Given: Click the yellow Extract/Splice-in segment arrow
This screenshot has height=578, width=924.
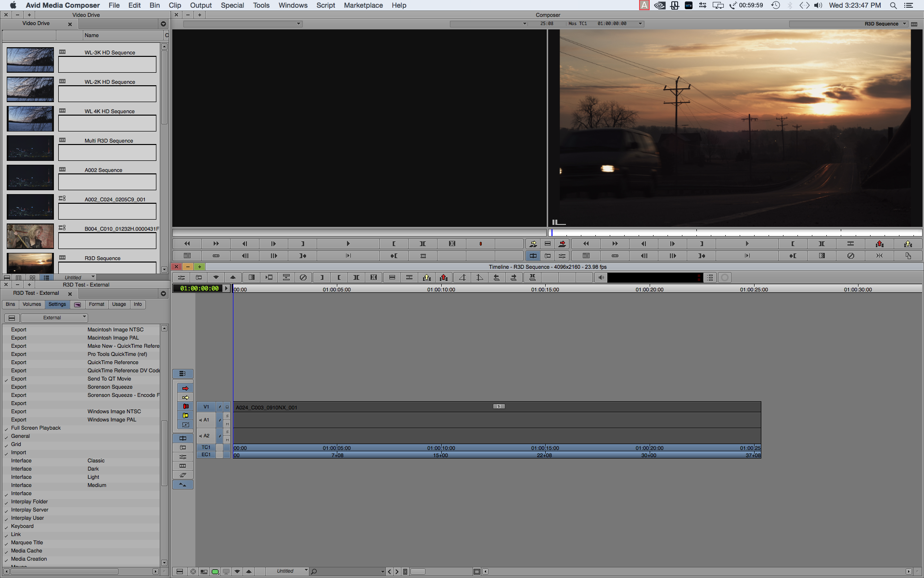Looking at the screenshot, I should coord(185,397).
